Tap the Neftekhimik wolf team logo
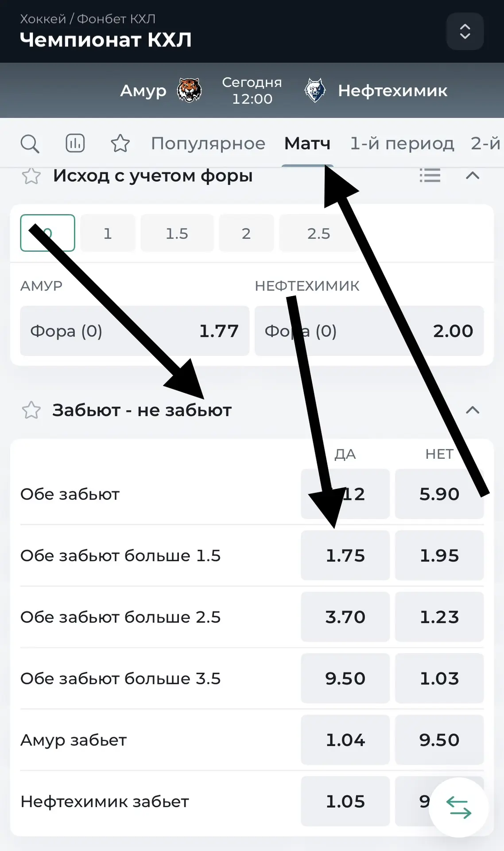Image resolution: width=504 pixels, height=851 pixels. 315,90
